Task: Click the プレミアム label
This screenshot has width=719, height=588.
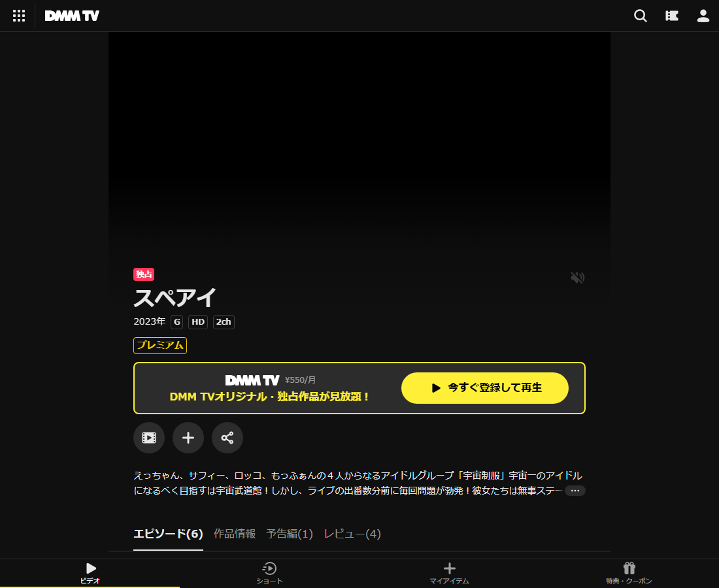Action: (160, 345)
